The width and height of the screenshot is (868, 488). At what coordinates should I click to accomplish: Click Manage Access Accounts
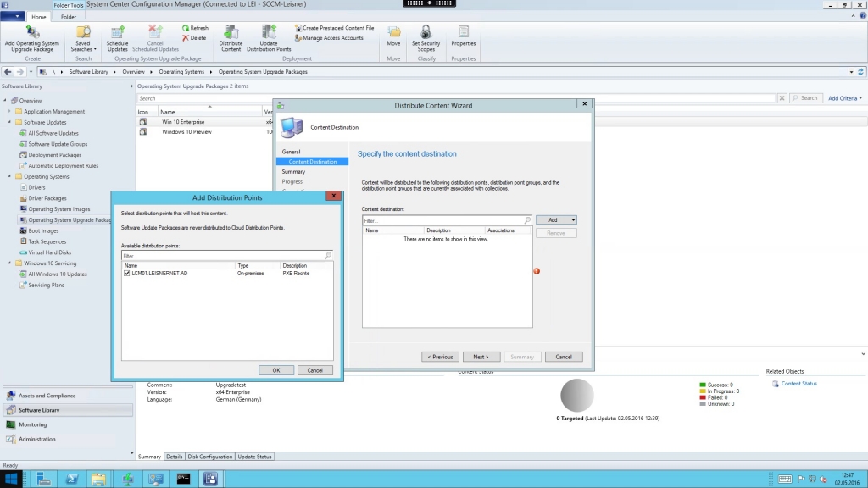(329, 38)
